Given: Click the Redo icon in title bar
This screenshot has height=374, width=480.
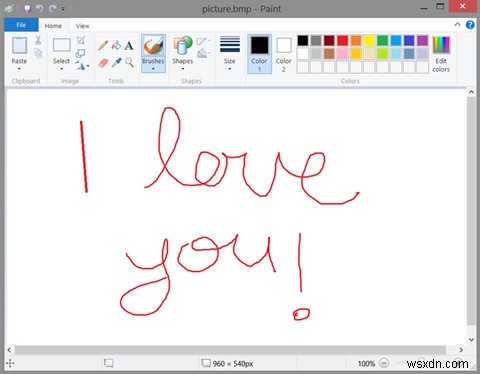Looking at the screenshot, I should pyautogui.click(x=52, y=8).
